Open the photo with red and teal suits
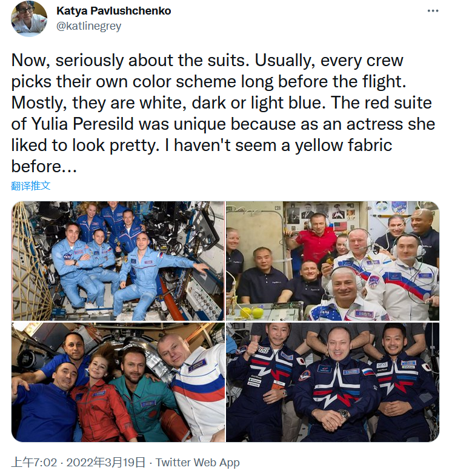452x476 pixels. pos(118,382)
